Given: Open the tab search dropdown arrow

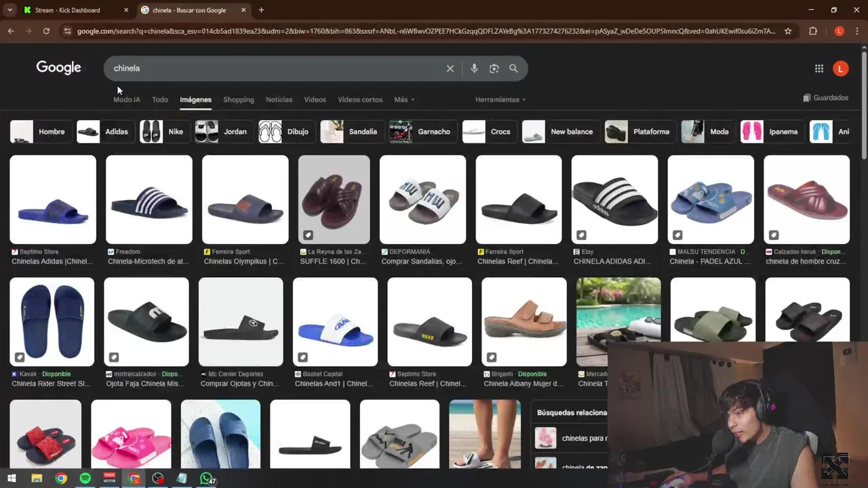Looking at the screenshot, I should tap(9, 10).
